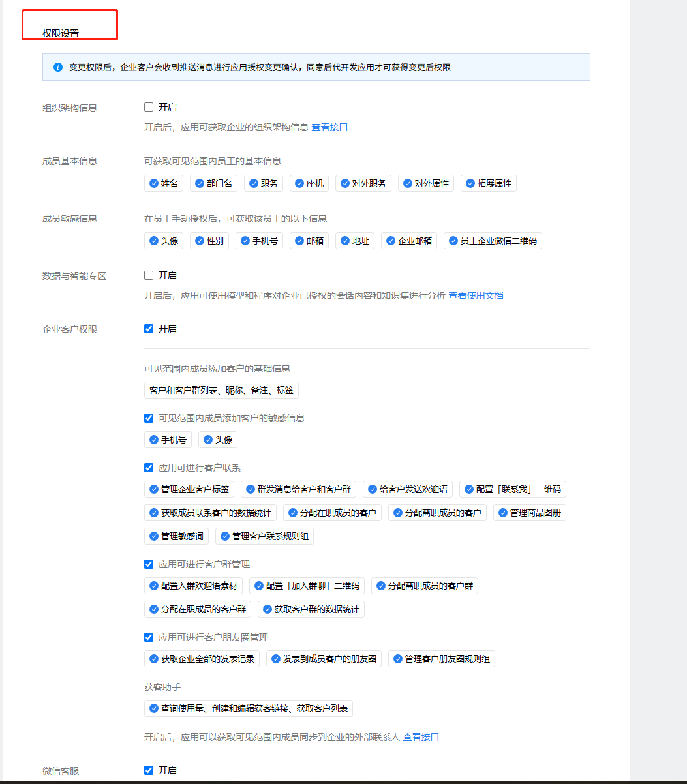Uncheck the 企业客户权限 开启 checkbox

point(149,329)
